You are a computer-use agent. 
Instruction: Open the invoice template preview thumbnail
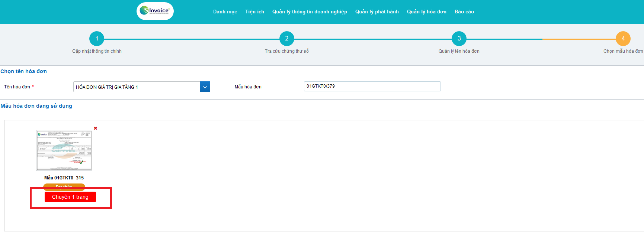(64, 150)
